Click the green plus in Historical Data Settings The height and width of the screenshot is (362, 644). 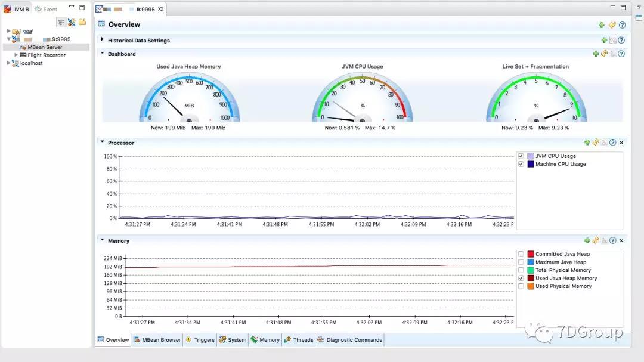coord(604,41)
